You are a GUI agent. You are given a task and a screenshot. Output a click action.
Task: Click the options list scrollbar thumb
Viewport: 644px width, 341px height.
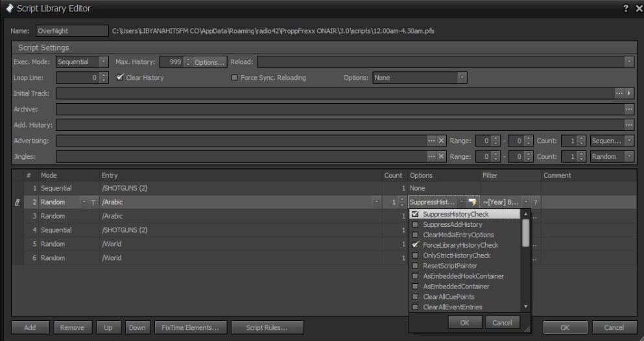click(x=526, y=233)
